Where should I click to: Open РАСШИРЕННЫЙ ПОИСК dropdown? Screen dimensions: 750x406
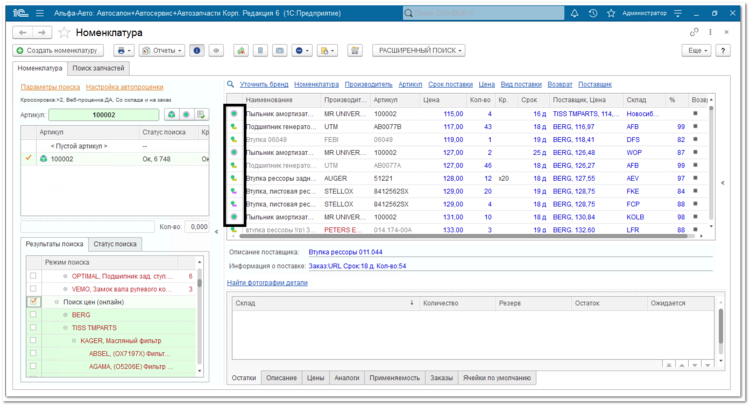[419, 50]
